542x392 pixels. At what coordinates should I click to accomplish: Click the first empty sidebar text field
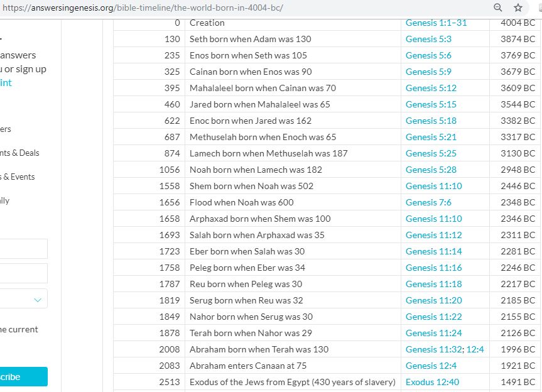point(23,249)
